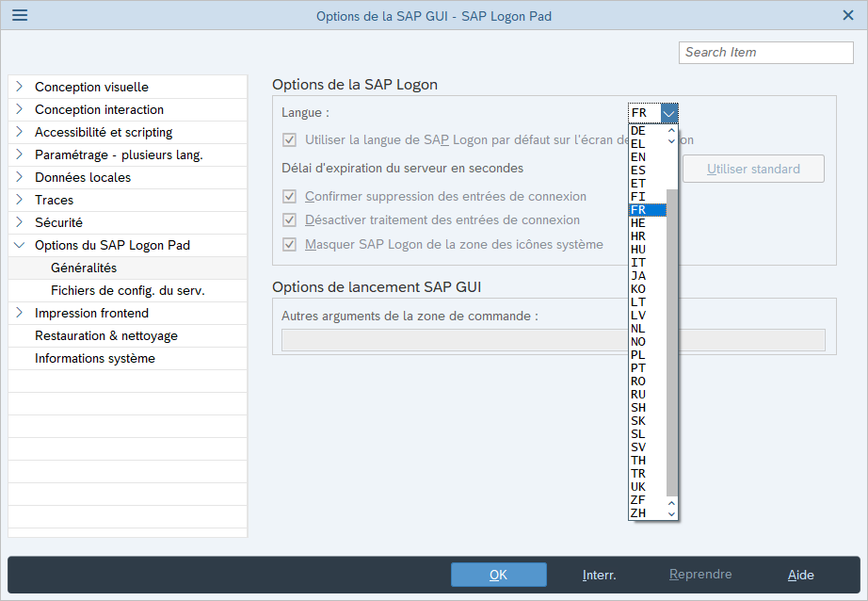Choose PT in the language list
The image size is (868, 601).
(648, 368)
